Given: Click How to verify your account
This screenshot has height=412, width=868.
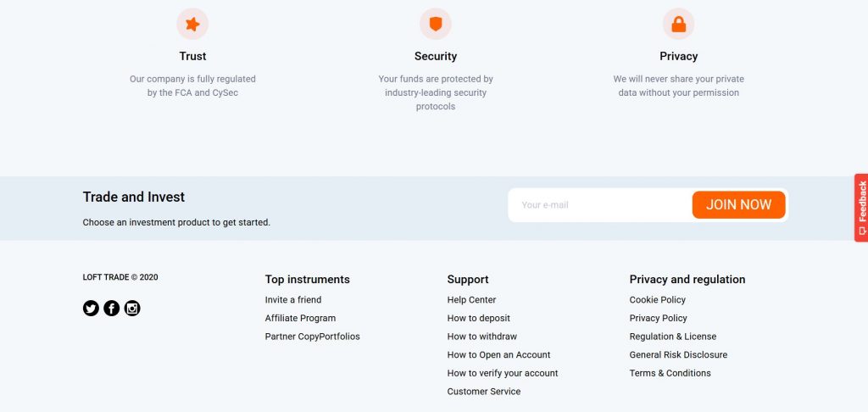Looking at the screenshot, I should [503, 373].
